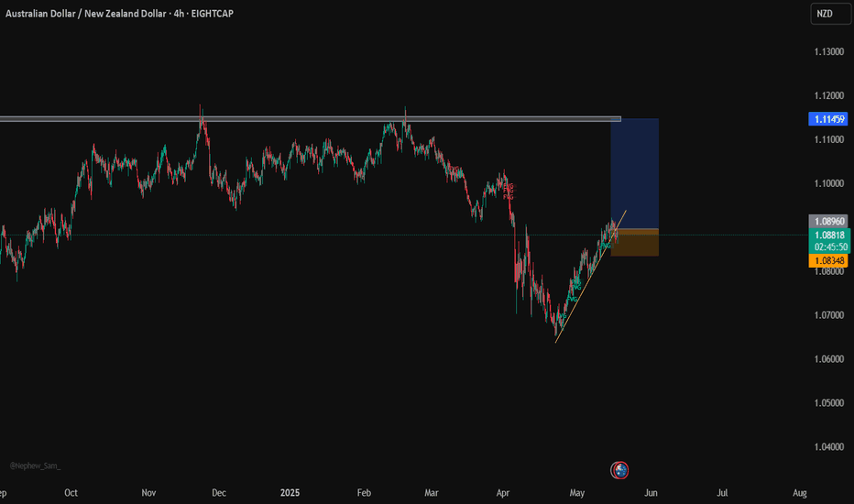Click the red FVG labels near April

[509, 192]
